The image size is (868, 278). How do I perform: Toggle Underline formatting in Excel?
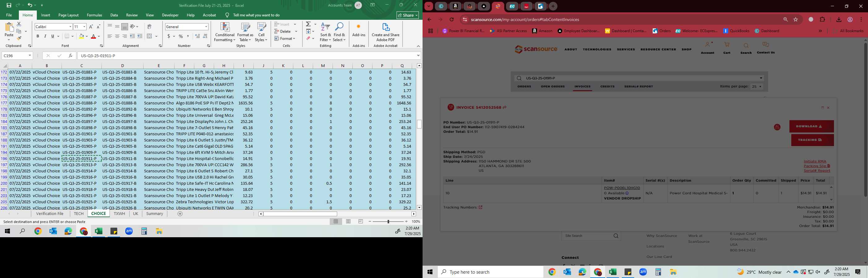tap(53, 36)
